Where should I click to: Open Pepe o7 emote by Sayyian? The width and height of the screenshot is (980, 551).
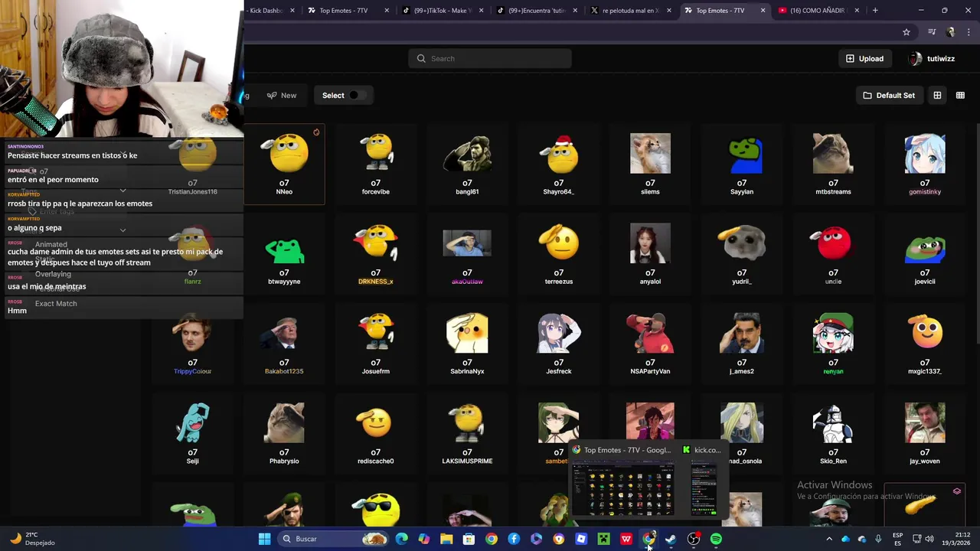click(742, 165)
